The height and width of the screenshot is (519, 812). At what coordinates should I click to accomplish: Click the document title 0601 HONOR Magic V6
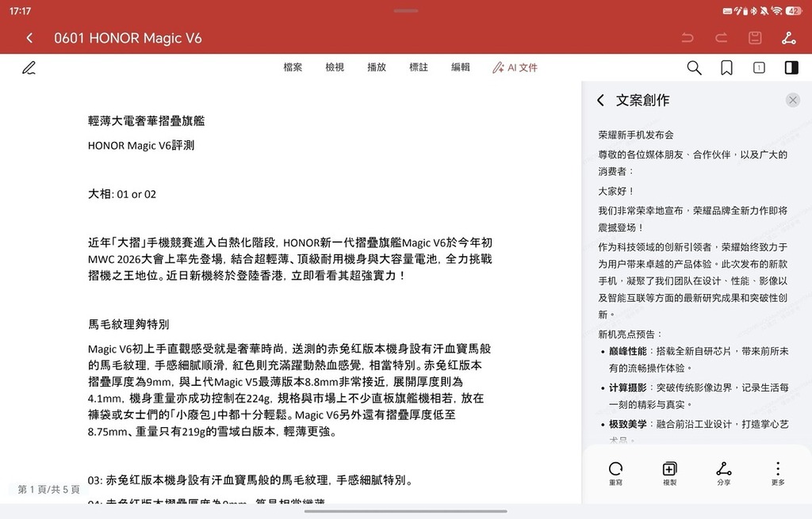point(128,38)
